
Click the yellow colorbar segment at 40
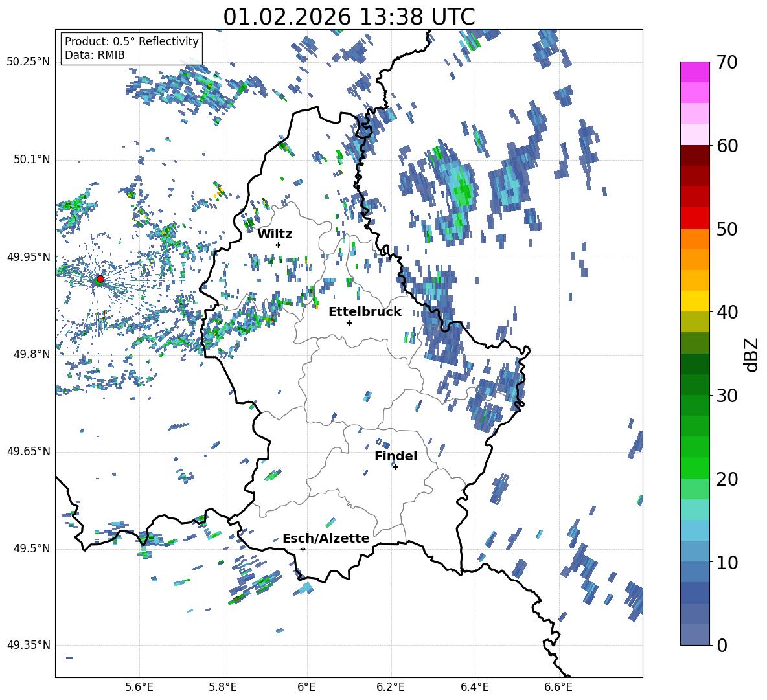pyautogui.click(x=694, y=301)
